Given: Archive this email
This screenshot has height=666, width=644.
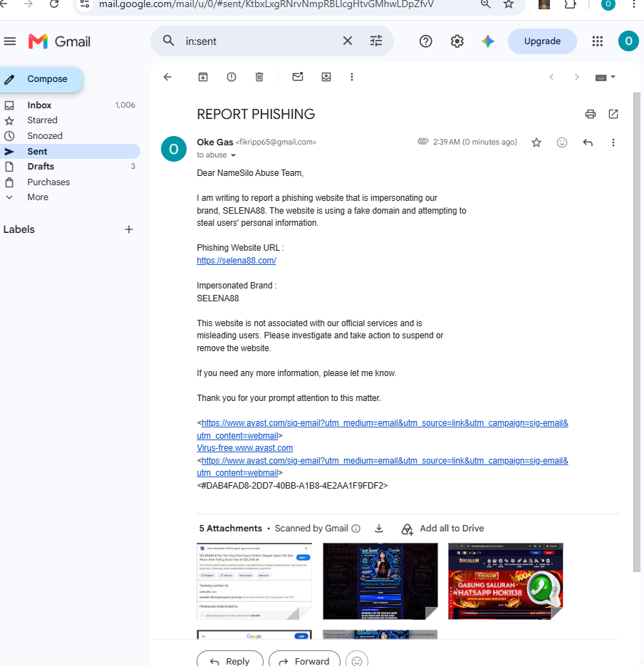Looking at the screenshot, I should [x=203, y=77].
